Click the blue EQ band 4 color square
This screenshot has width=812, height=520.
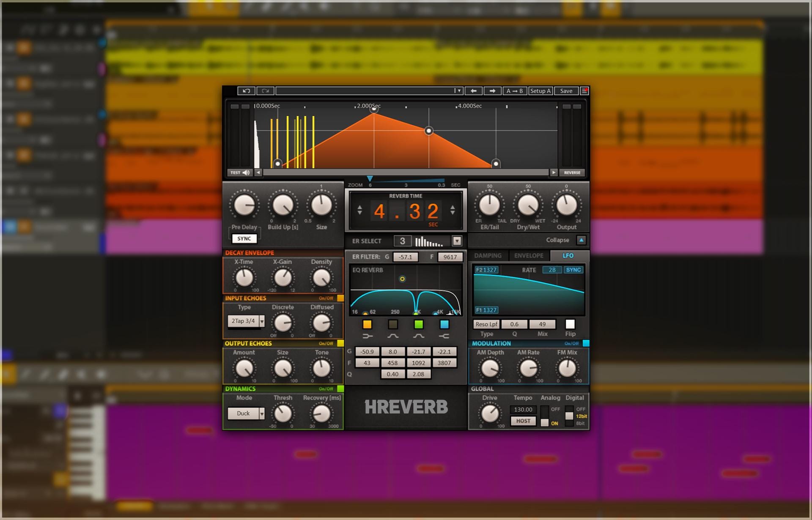click(444, 324)
